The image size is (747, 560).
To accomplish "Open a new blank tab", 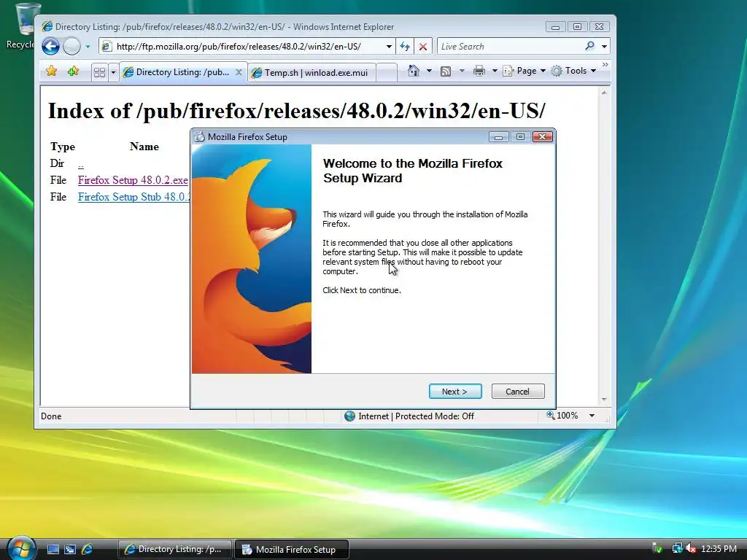I will [387, 72].
